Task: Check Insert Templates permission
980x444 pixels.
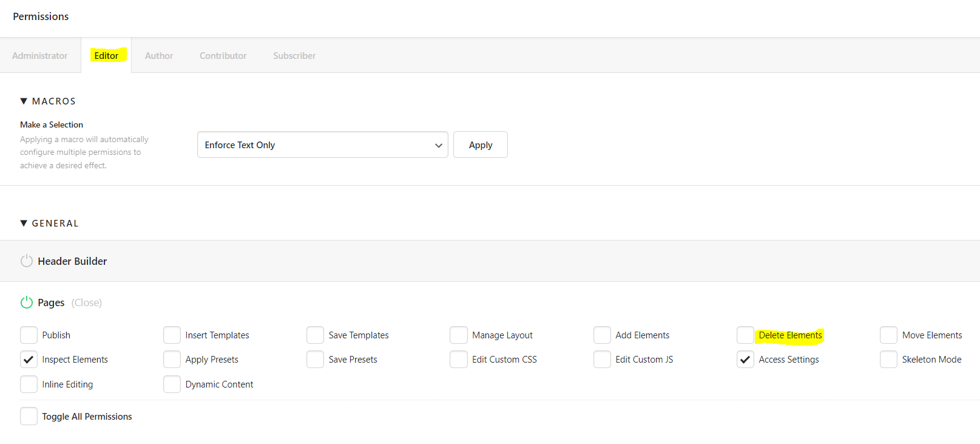Action: point(172,335)
